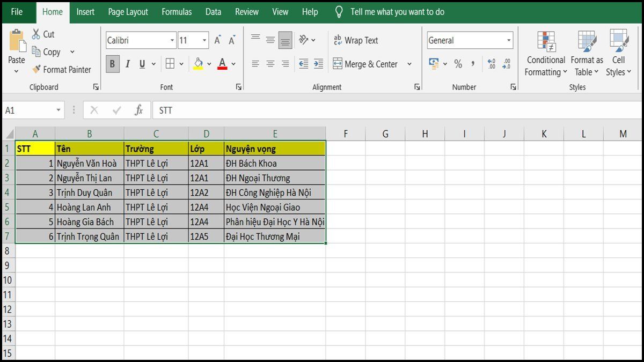Open Alignment group dialog launcher
644x362 pixels.
point(417,87)
